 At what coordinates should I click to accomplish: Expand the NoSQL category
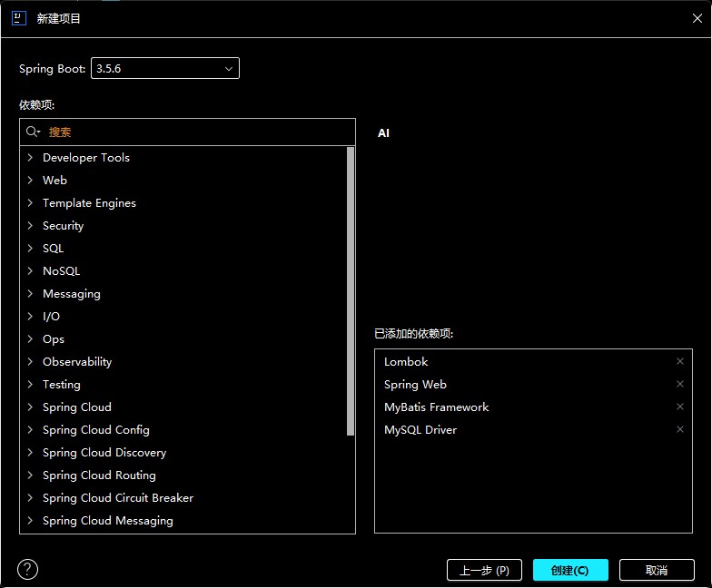coord(30,270)
